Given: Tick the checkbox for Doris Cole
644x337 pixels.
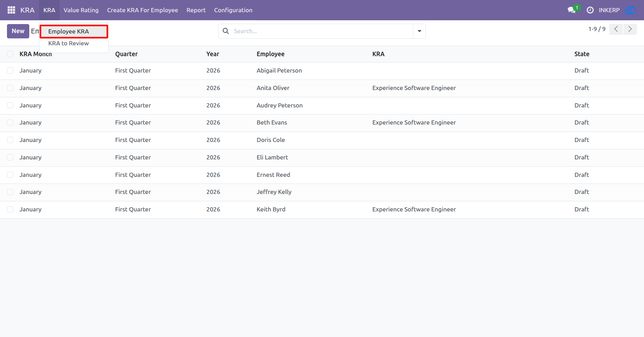Looking at the screenshot, I should (x=10, y=140).
